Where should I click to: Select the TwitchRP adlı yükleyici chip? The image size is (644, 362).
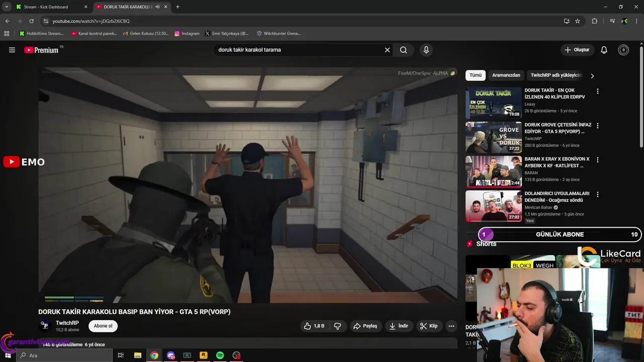click(x=556, y=75)
